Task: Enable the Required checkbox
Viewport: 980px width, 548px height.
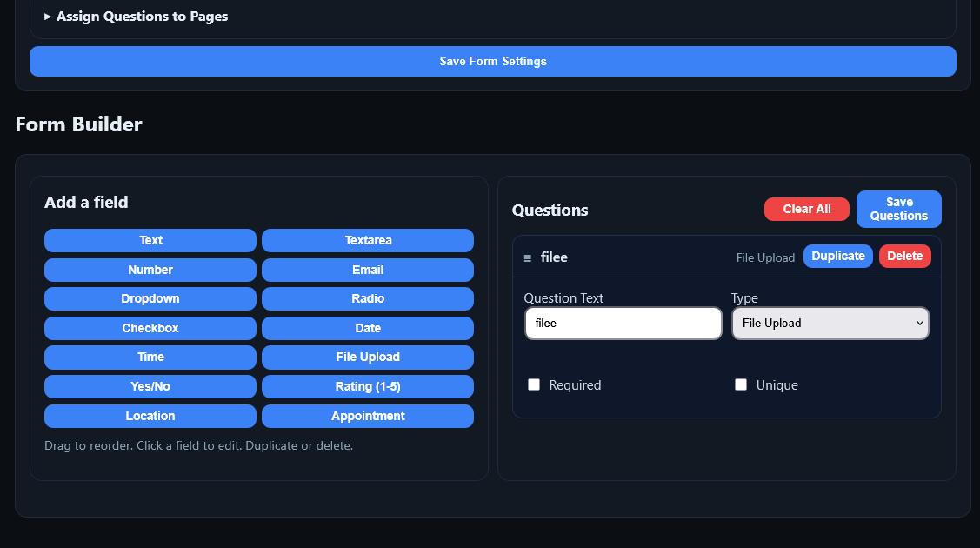Action: click(534, 384)
